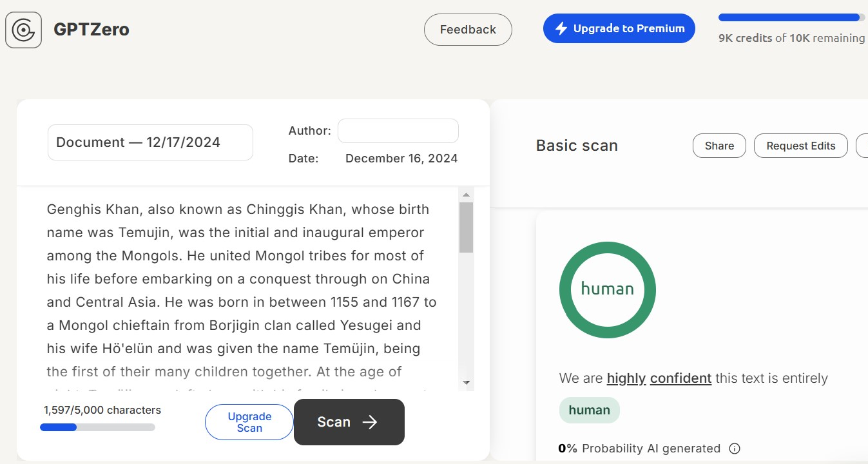This screenshot has width=868, height=464.
Task: Click the arrow icon on Scan button
Action: click(370, 422)
